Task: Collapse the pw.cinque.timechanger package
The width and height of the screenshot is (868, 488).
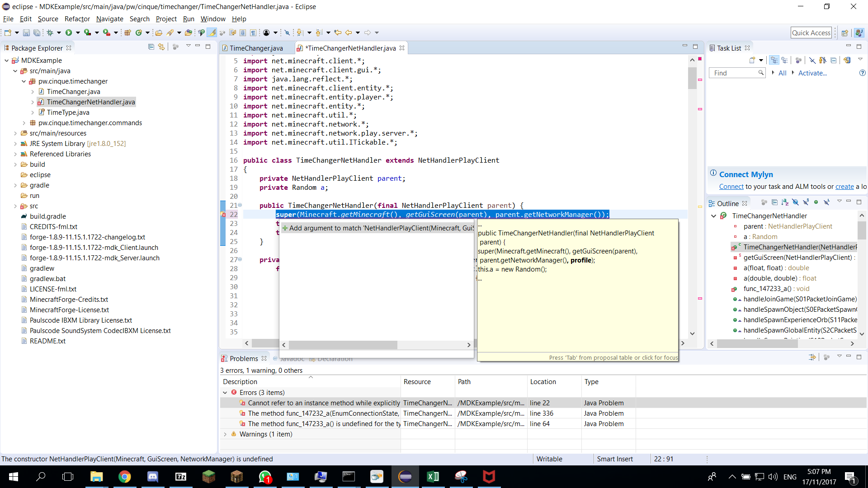Action: pos(24,81)
